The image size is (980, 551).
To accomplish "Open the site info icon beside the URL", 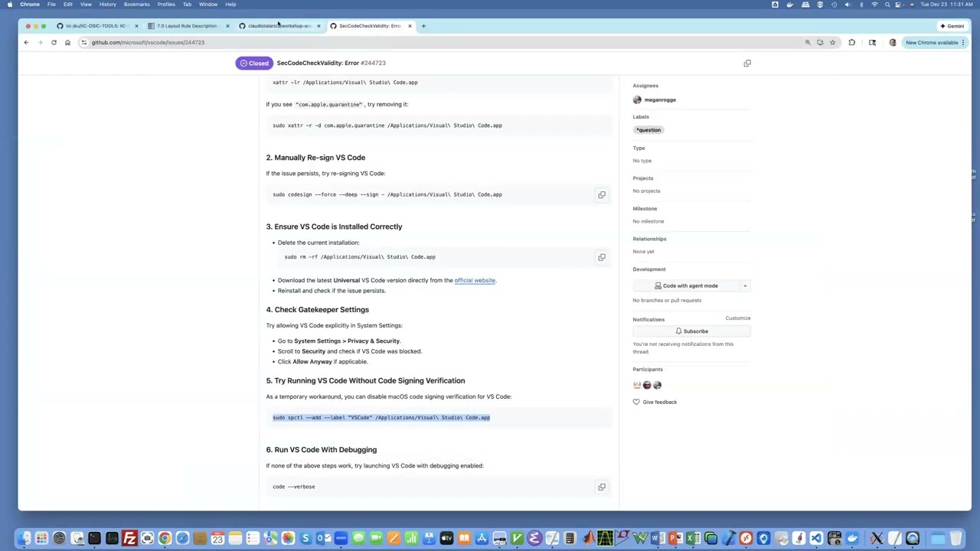I will 83,42.
